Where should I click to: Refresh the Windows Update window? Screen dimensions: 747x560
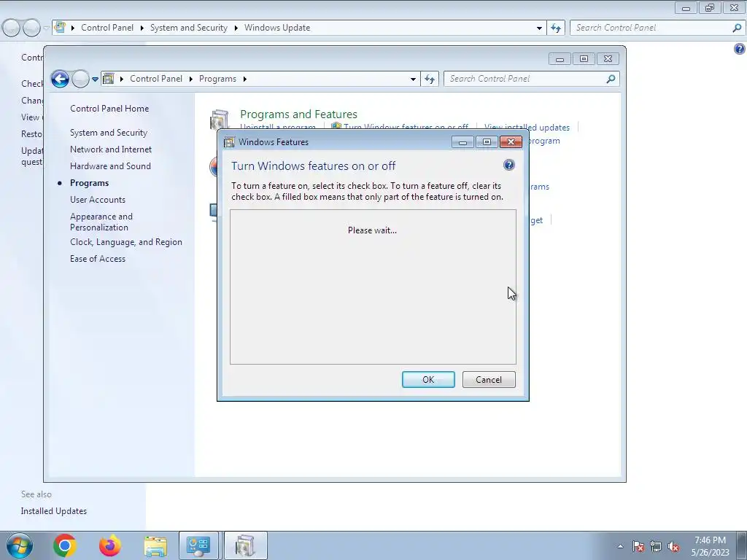(556, 28)
